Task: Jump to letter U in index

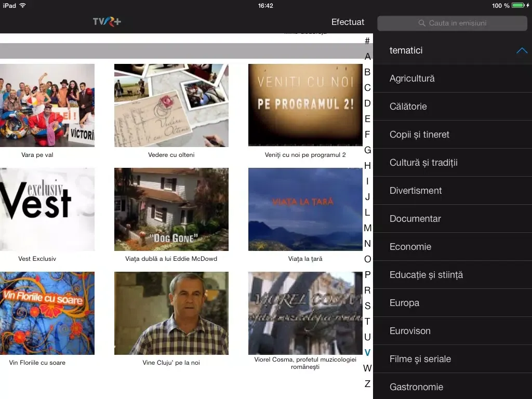Action: (x=367, y=337)
